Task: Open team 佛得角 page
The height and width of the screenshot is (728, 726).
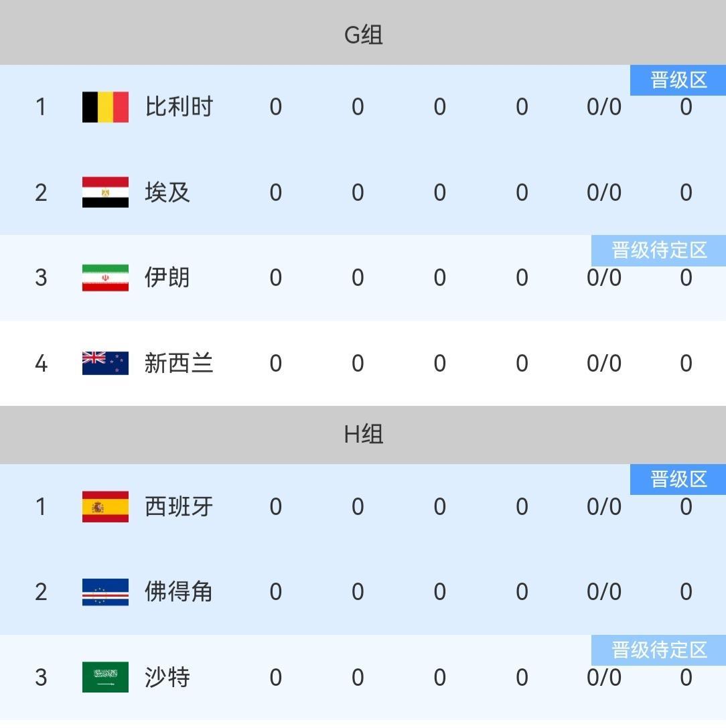Action: [x=179, y=592]
